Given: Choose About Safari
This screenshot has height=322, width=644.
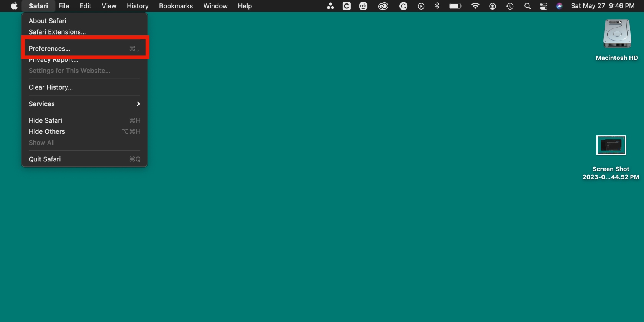Looking at the screenshot, I should click(x=84, y=21).
